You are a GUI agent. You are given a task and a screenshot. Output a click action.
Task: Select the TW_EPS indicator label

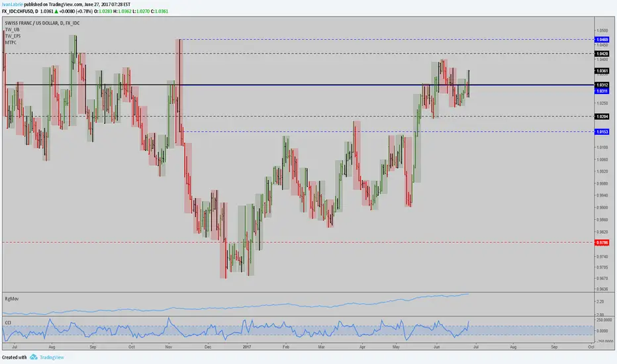pos(13,36)
